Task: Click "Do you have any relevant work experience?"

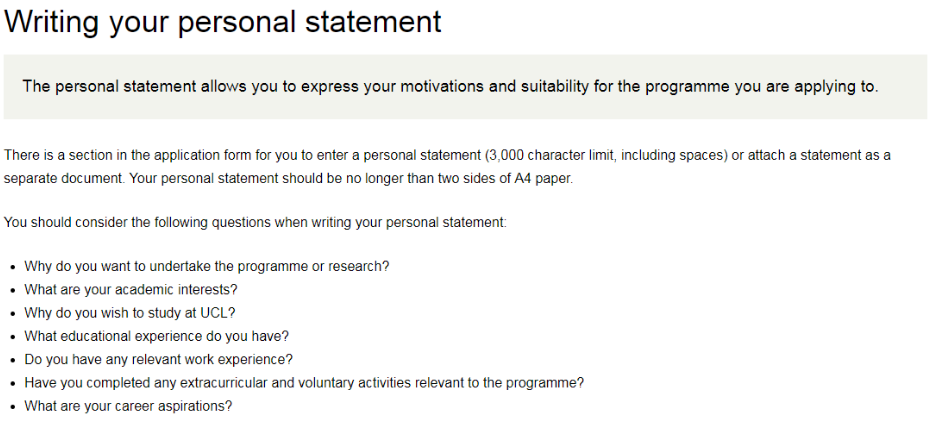Action: 158,359
